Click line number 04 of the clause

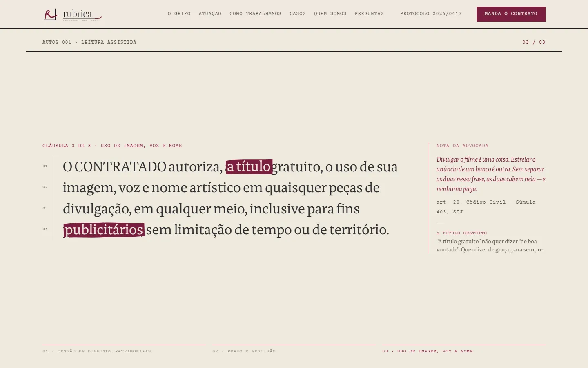45,229
